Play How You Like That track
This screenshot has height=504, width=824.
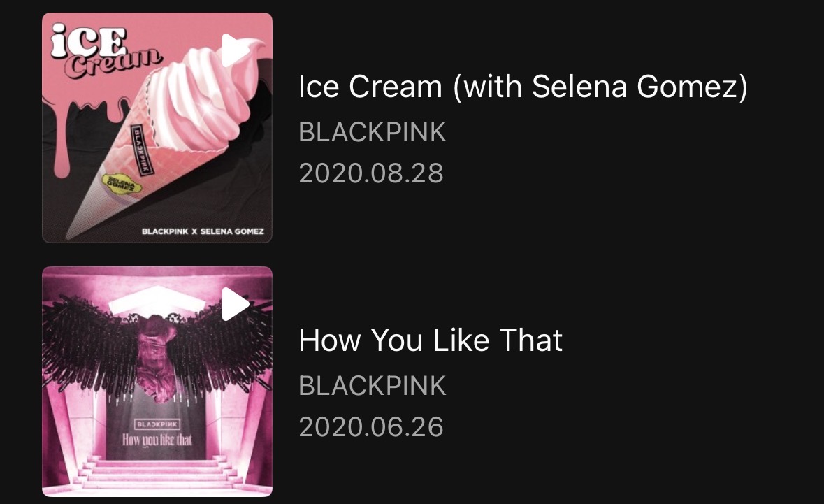(235, 304)
